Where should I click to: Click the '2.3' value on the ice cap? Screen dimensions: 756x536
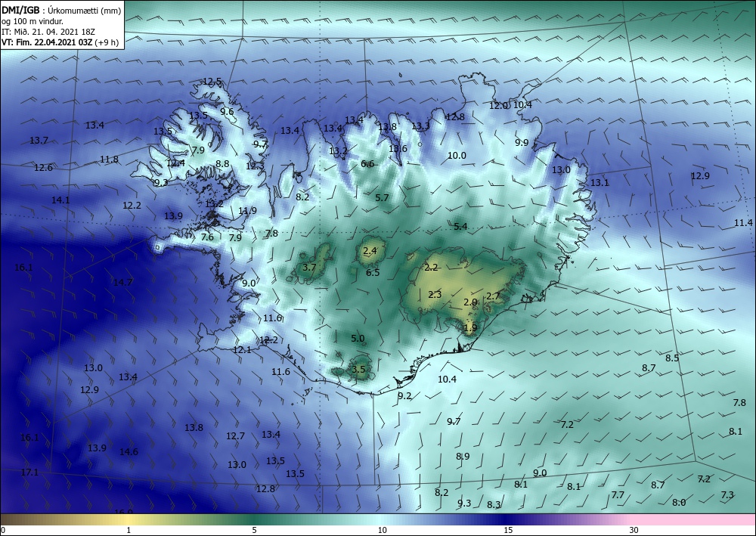435,295
